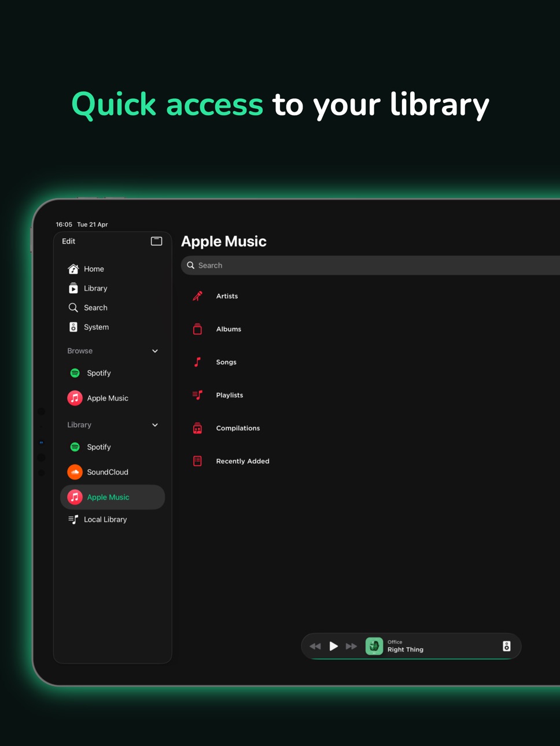Open the Right Thing now playing title

406,650
